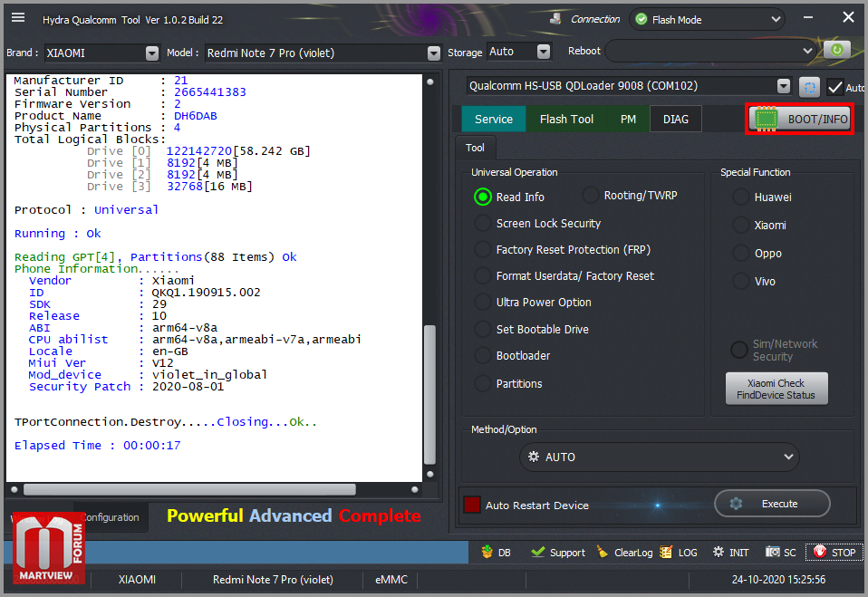Click Xiaomi Check FindDevice Status button
The width and height of the screenshot is (868, 597).
point(776,389)
